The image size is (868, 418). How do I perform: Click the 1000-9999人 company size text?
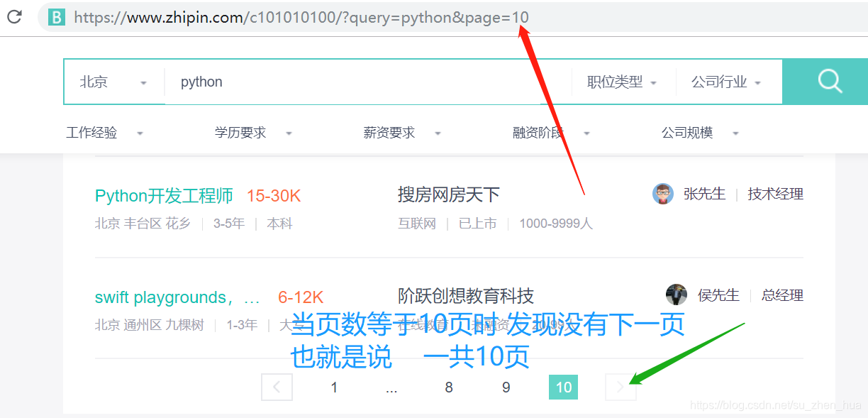(555, 224)
